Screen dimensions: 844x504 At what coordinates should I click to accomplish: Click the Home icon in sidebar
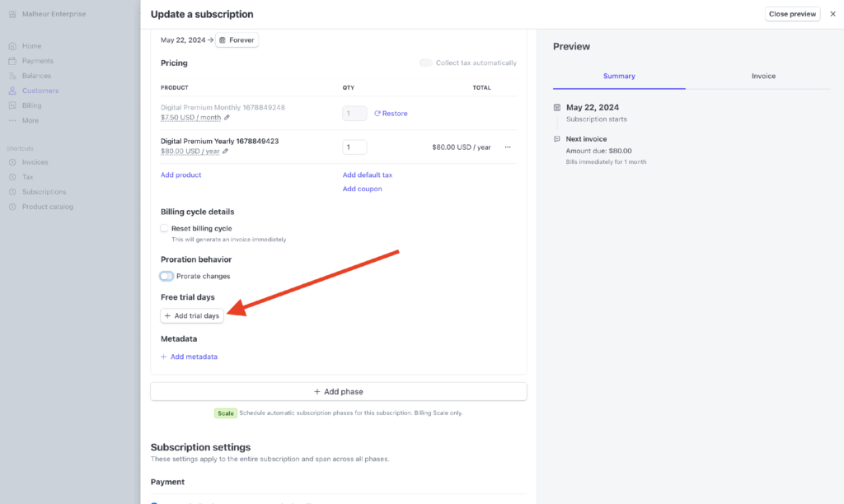tap(12, 46)
